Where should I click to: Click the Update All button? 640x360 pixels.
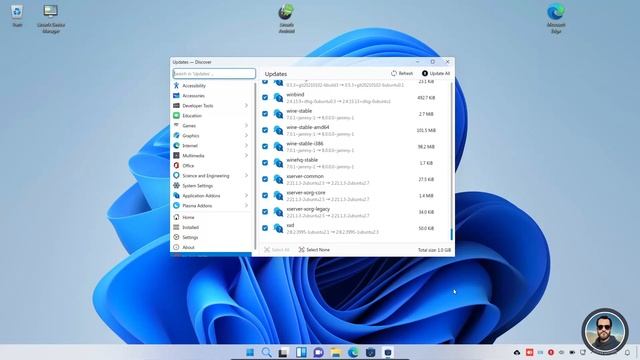coord(436,73)
